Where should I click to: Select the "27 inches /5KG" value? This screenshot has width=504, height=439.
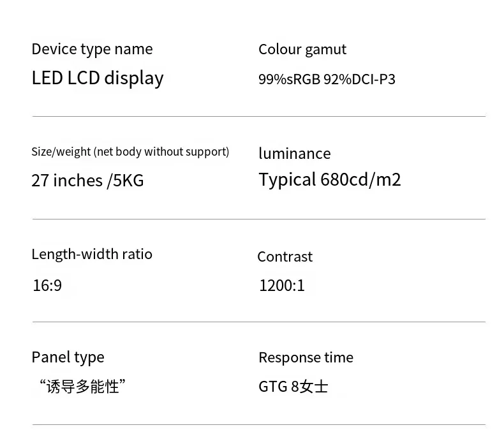[87, 181]
